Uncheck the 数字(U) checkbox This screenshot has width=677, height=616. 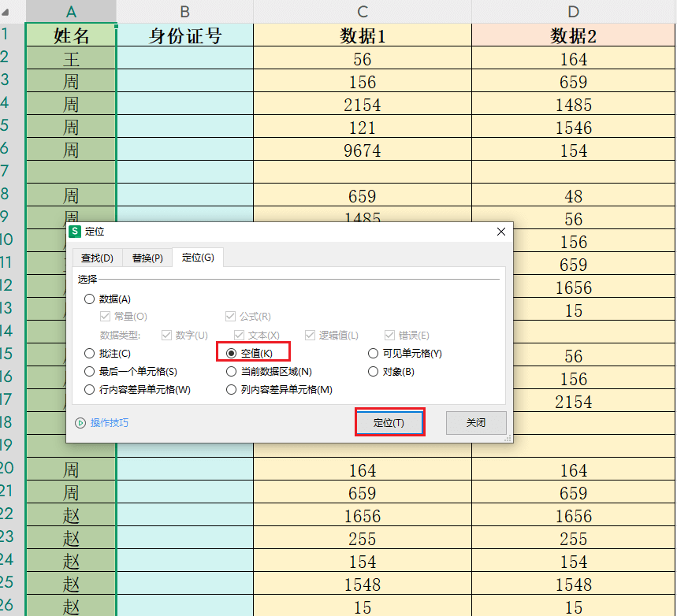[168, 334]
